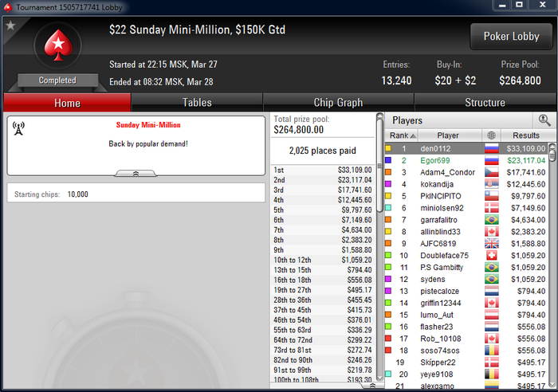Click the Poker Lobby button
This screenshot has width=558, height=392.
click(511, 37)
